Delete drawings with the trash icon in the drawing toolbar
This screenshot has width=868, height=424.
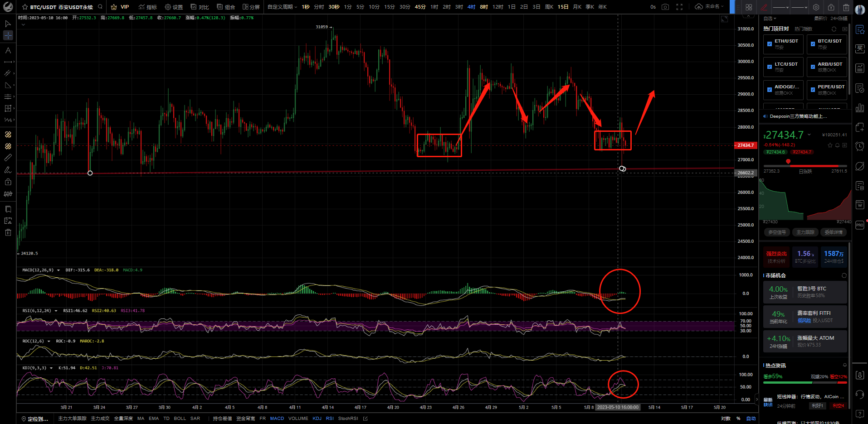coord(846,7)
